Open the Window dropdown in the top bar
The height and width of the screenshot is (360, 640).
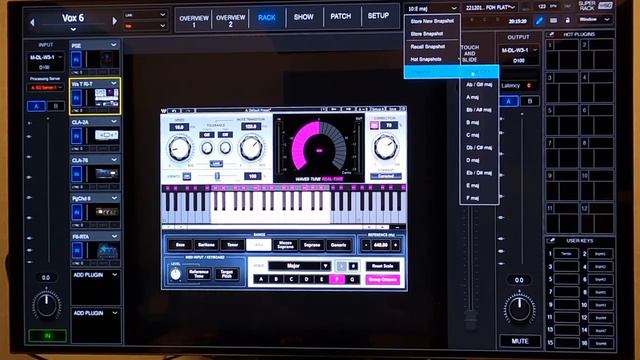tap(595, 20)
